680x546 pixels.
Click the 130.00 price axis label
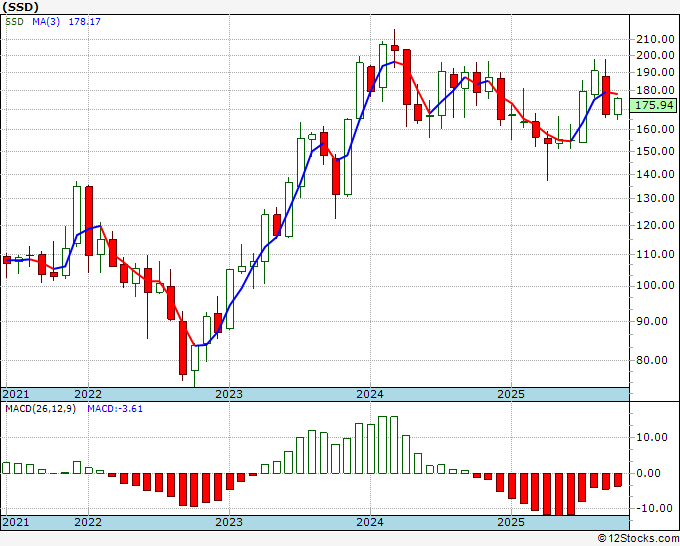pyautogui.click(x=655, y=198)
